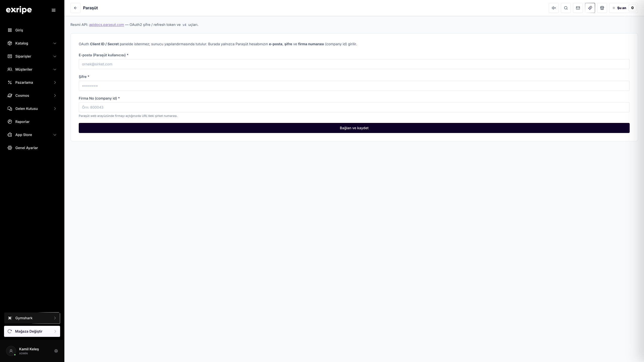The height and width of the screenshot is (362, 644).
Task: Click the Siparişler orders icon
Action: (10, 56)
